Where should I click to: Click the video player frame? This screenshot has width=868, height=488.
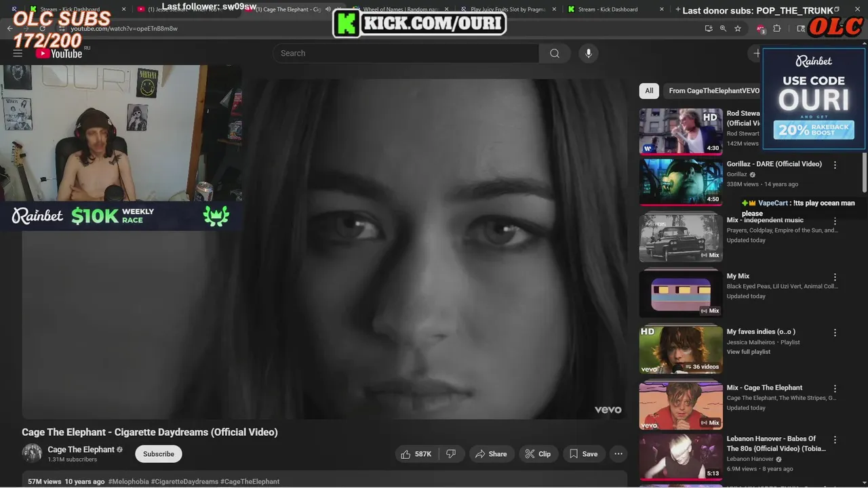coord(324,249)
